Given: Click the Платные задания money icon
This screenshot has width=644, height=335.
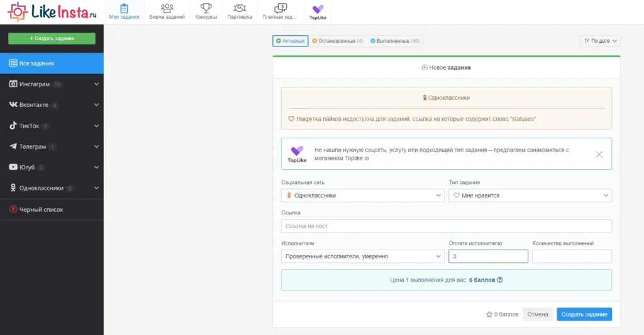Looking at the screenshot, I should [280, 8].
